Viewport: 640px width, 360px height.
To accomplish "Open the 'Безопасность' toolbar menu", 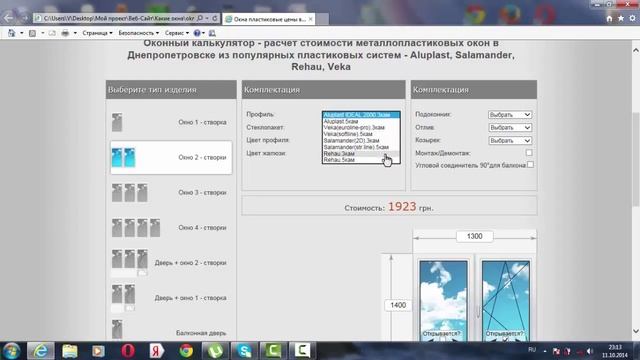I will click(x=138, y=33).
